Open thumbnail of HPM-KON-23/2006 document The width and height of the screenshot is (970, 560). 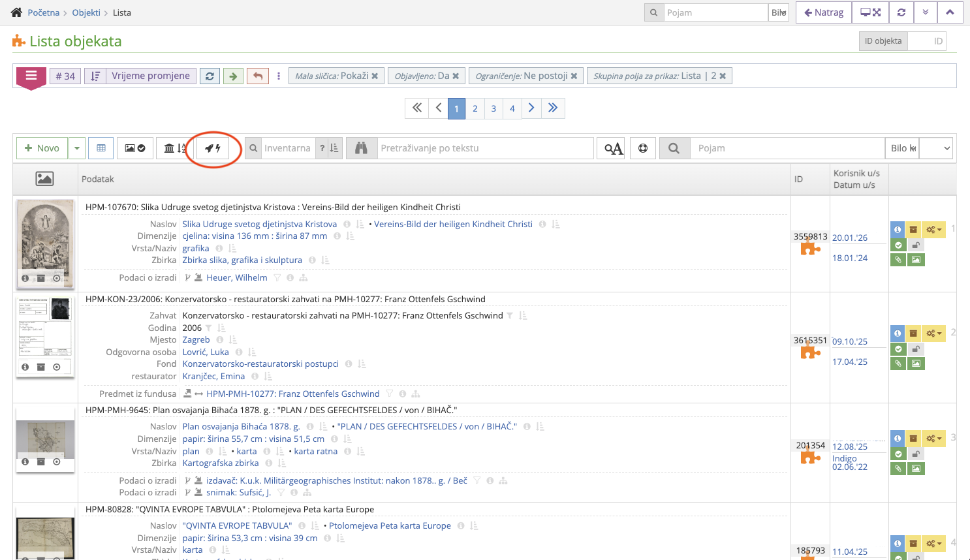[x=45, y=337]
